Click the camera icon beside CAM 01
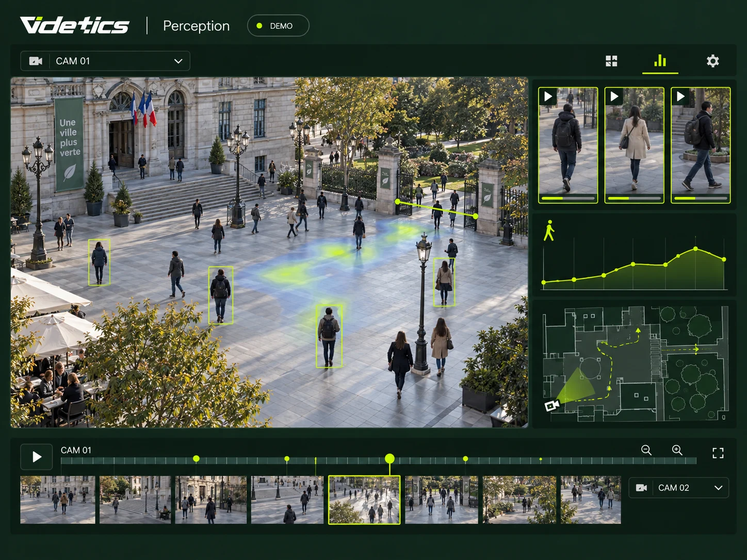The height and width of the screenshot is (560, 747). (x=36, y=61)
